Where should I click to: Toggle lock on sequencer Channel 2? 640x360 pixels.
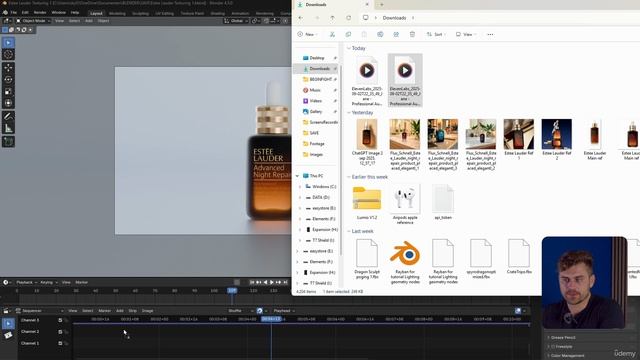(66, 332)
